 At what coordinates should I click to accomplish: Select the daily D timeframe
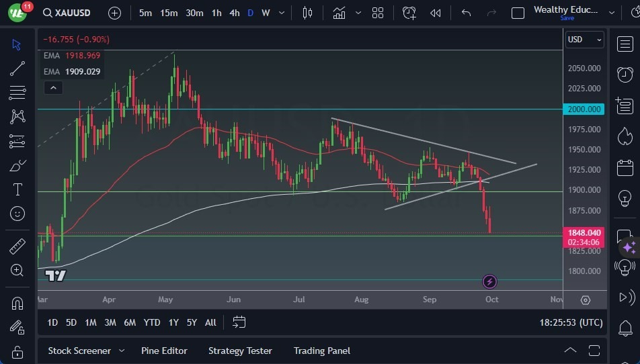[x=251, y=13]
